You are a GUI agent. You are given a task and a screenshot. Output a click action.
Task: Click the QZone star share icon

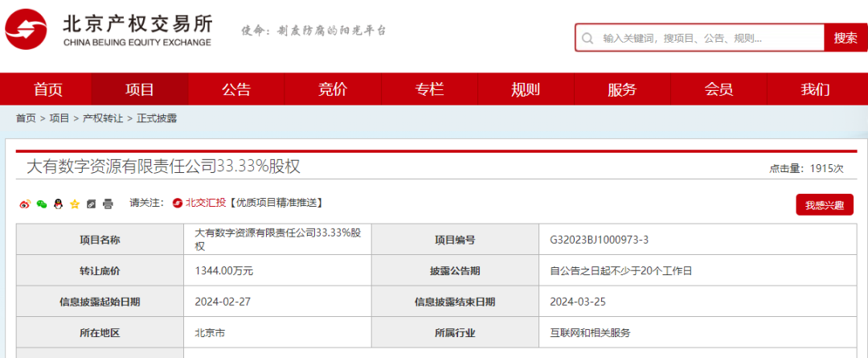[75, 204]
